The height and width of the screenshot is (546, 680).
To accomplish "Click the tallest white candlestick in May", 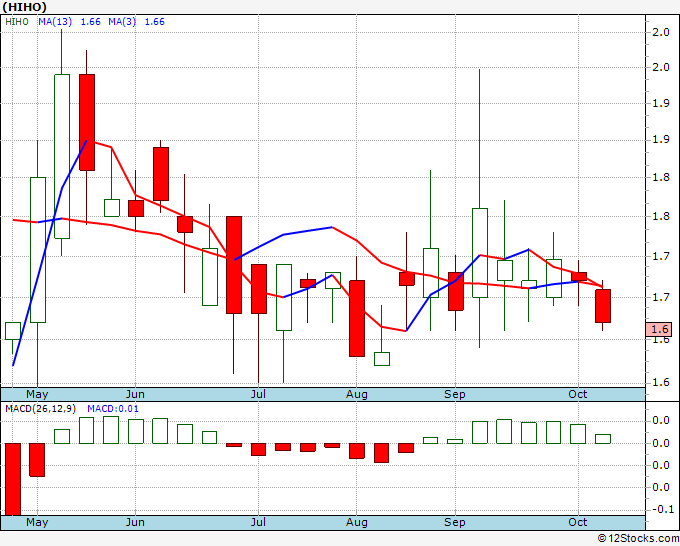I will click(x=62, y=157).
